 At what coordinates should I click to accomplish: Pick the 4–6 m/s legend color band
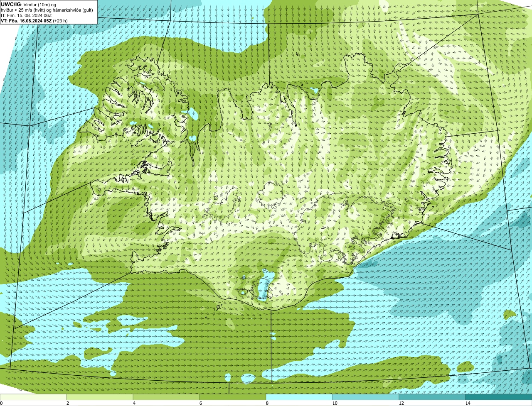coord(166,397)
